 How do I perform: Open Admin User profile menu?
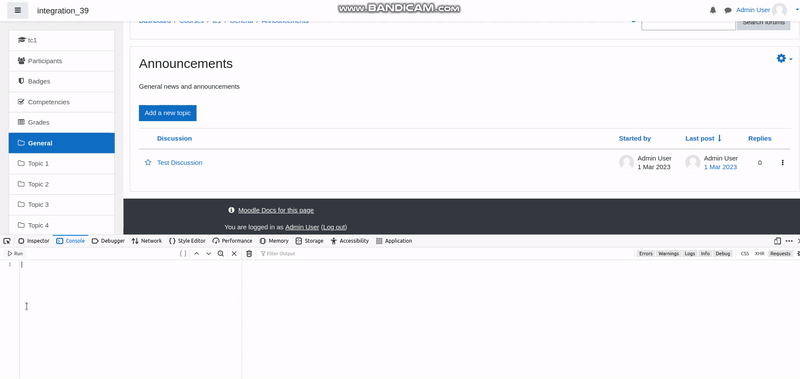(x=753, y=10)
